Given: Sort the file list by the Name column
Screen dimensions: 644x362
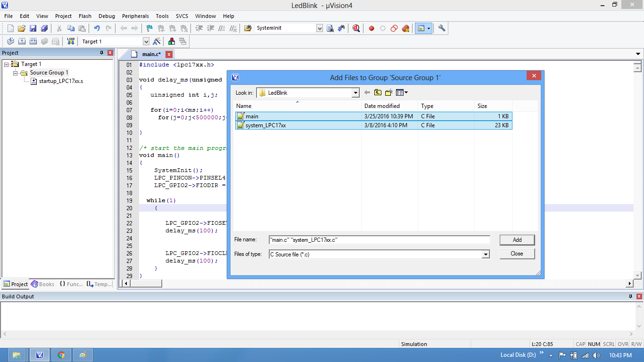Looking at the screenshot, I should (x=297, y=106).
